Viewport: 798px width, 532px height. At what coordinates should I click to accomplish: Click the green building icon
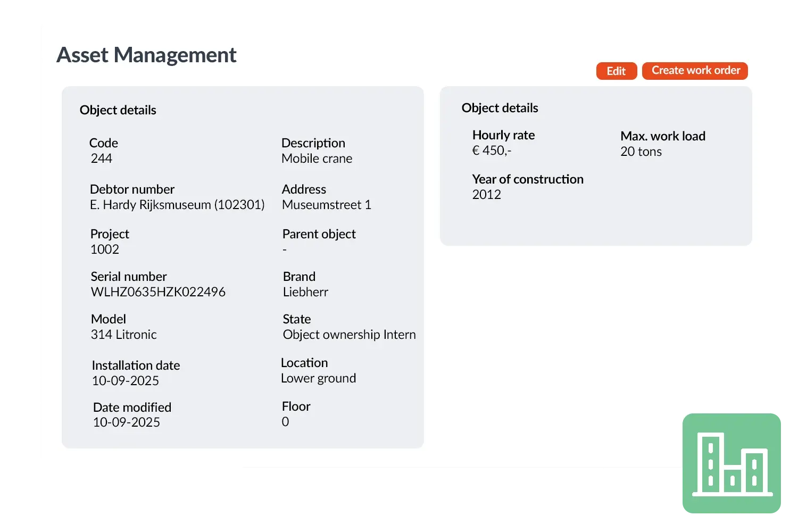[x=732, y=463]
